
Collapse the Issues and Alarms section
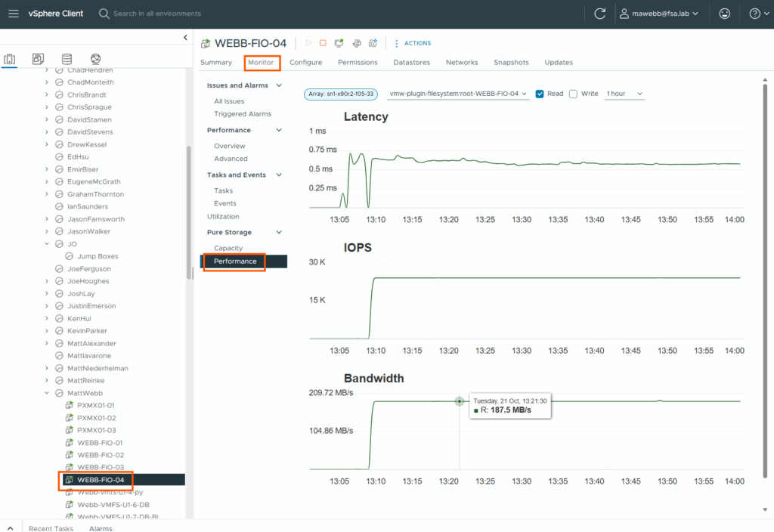[278, 85]
